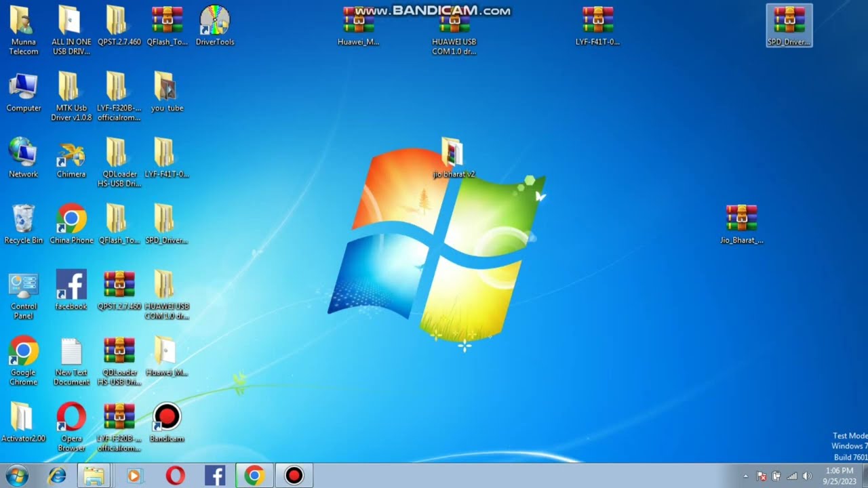Open the clock showing 1:06 PM
Viewport: 868px width, 488px height.
(x=840, y=476)
